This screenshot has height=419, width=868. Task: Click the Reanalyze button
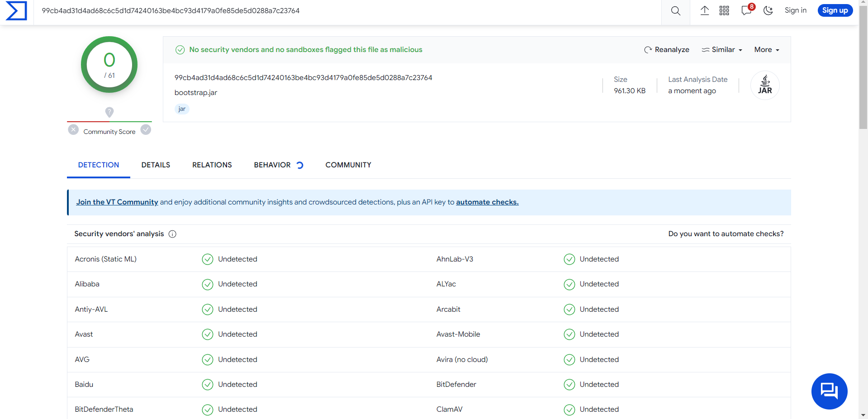pyautogui.click(x=667, y=50)
